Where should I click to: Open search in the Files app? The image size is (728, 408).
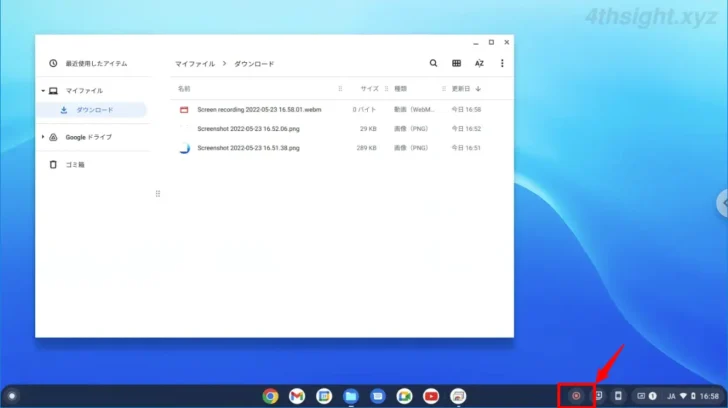(x=433, y=63)
